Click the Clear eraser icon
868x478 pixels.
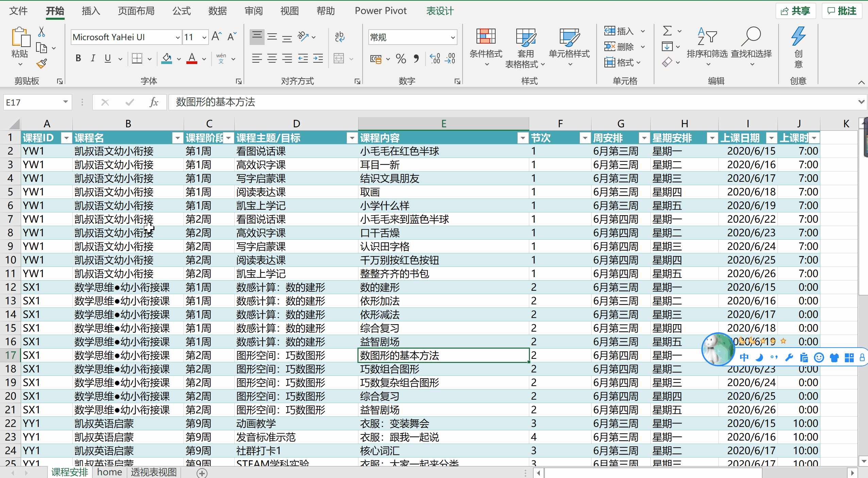pyautogui.click(x=667, y=62)
